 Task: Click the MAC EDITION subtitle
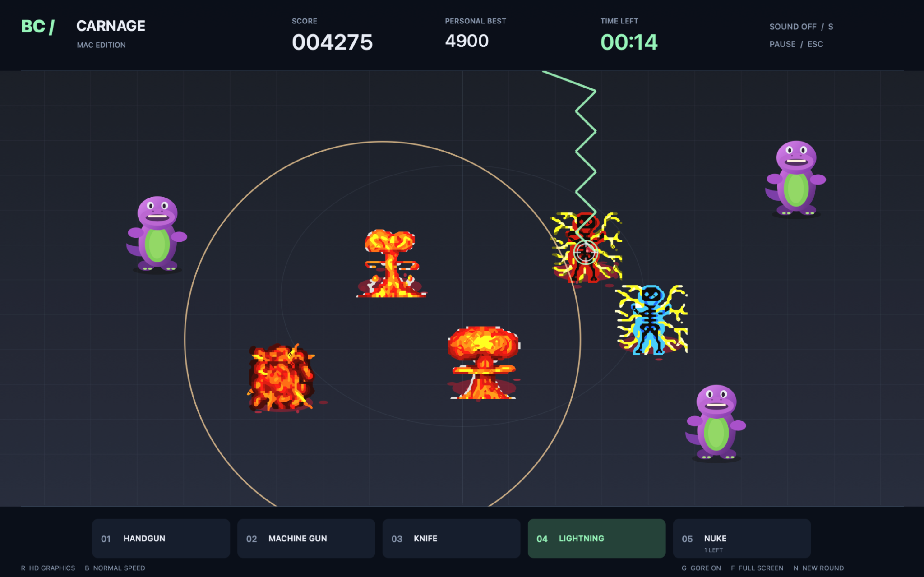[102, 45]
